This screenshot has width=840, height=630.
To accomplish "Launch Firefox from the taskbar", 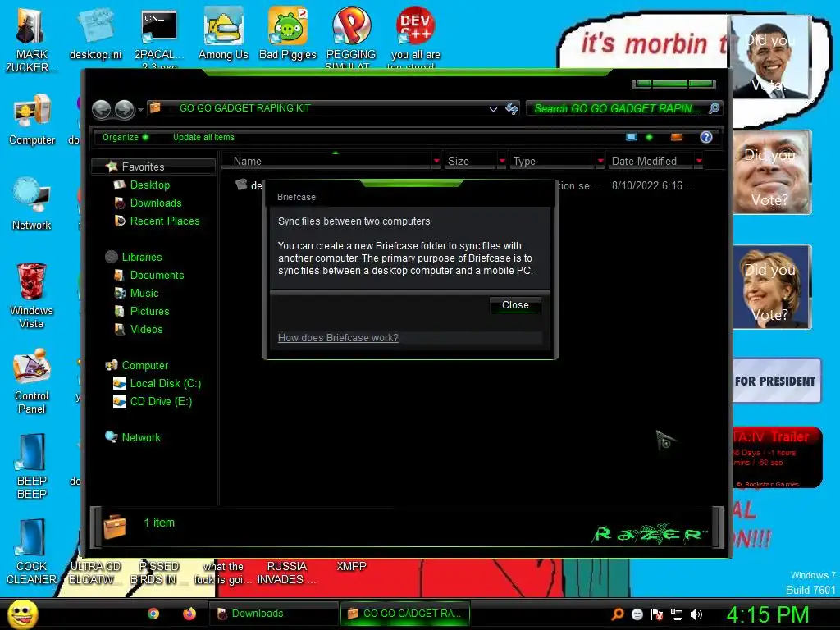I will click(x=189, y=614).
